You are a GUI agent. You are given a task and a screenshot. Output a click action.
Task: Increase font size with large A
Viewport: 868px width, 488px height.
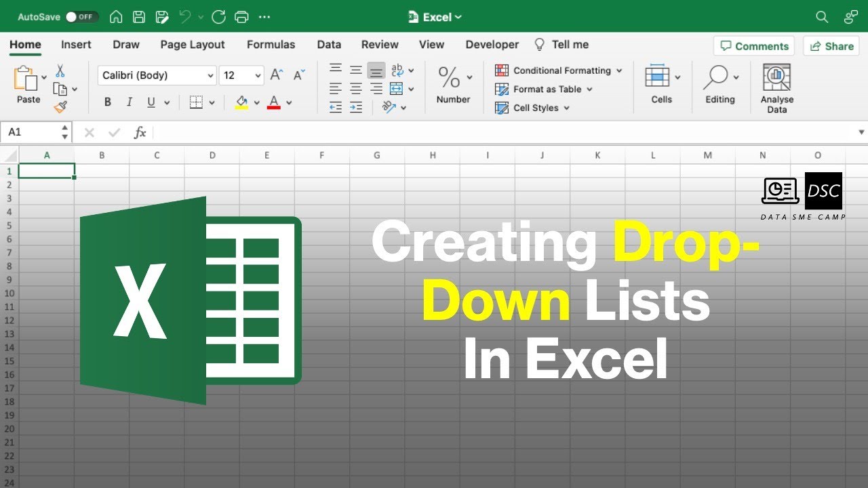pos(276,75)
